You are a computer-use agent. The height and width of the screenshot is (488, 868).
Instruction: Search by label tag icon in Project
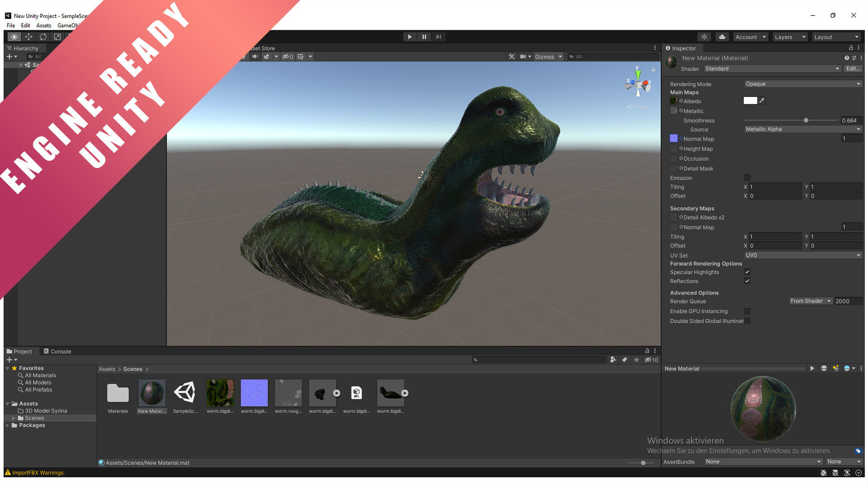(624, 360)
